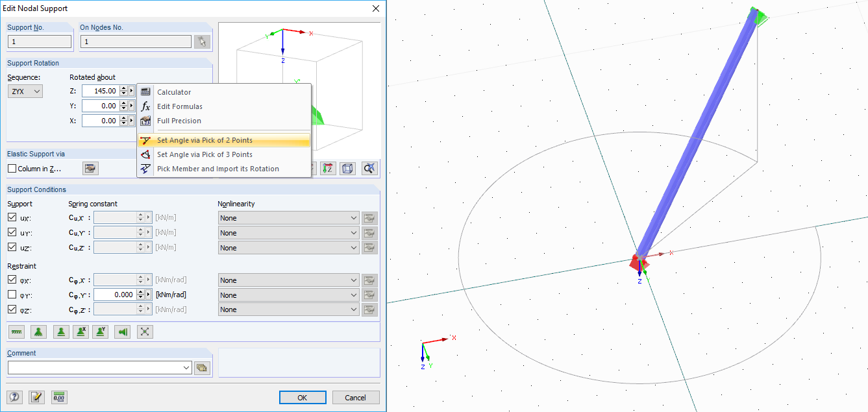Remove all support conditions with the X icon

[x=145, y=331]
